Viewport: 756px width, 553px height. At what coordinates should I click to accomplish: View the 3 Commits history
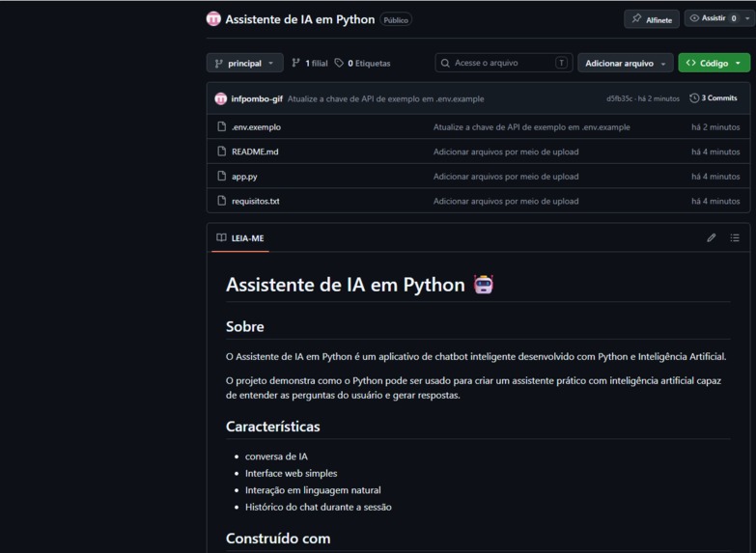(714, 97)
